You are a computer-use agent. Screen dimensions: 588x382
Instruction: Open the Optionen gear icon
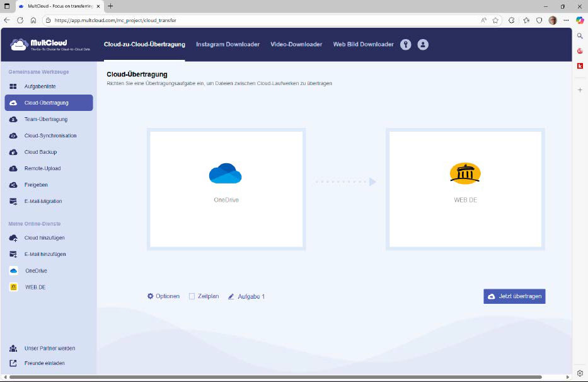click(149, 296)
